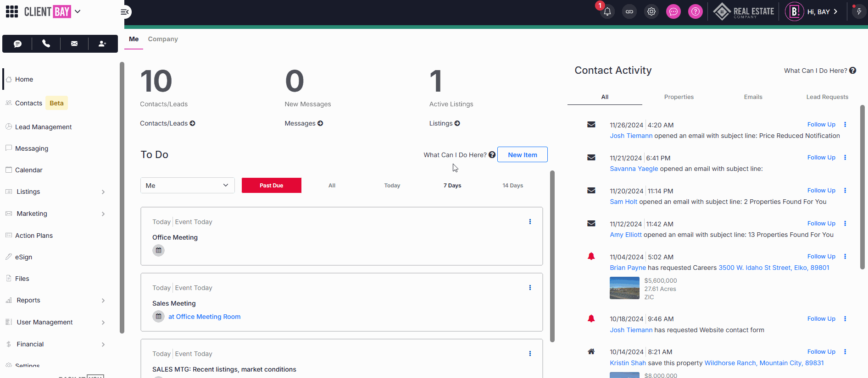
Task: Click the lightning bolt quick action icon
Action: pyautogui.click(x=859, y=12)
